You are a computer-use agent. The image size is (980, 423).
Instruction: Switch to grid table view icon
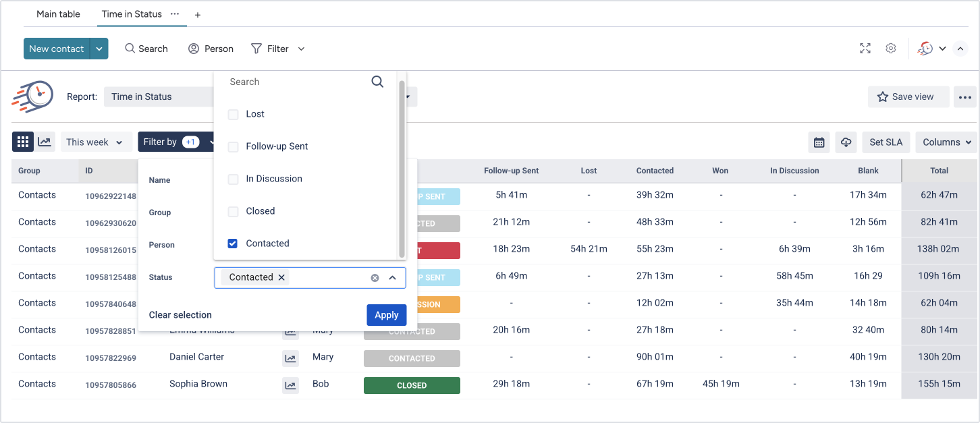pos(23,142)
